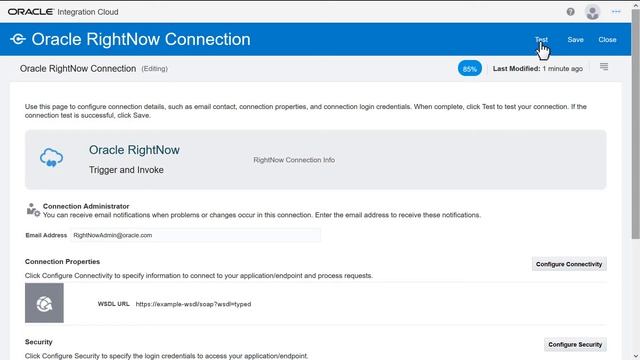
Task: Click the Test button in the header
Action: pos(541,40)
